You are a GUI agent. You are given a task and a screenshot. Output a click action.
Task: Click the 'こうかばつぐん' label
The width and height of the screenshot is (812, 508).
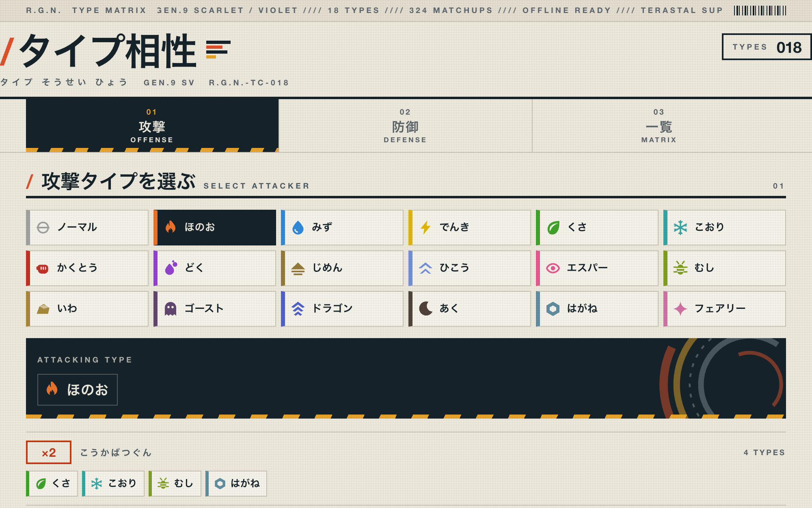(116, 452)
